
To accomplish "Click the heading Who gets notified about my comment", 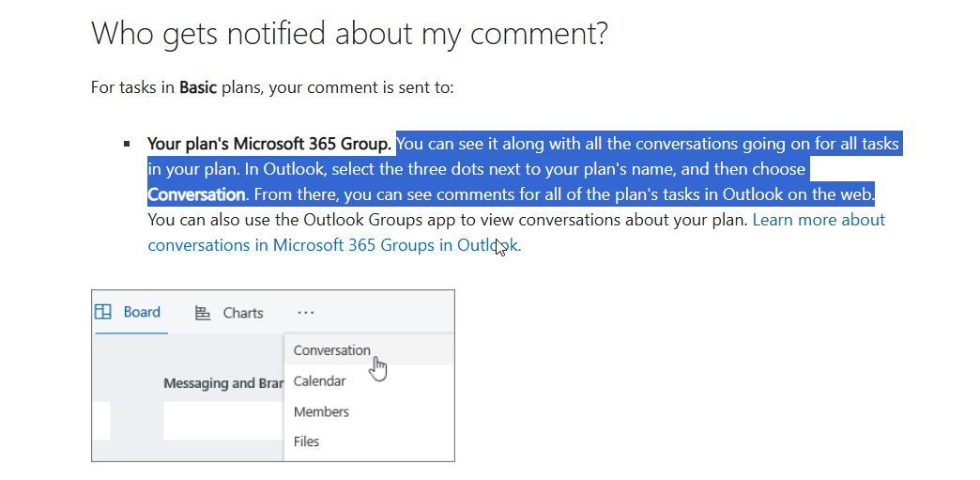I will click(x=349, y=33).
